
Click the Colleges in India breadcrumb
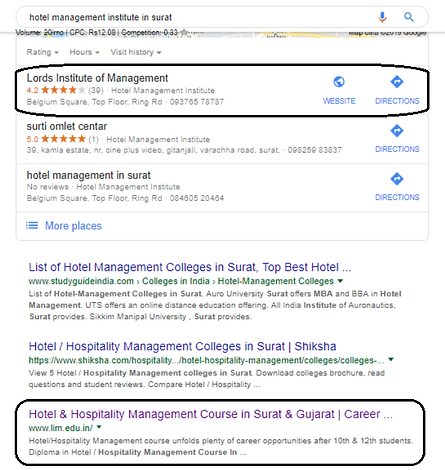pyautogui.click(x=176, y=281)
